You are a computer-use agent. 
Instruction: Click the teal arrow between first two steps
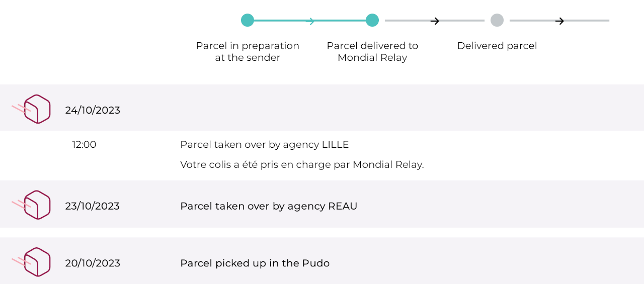(310, 21)
